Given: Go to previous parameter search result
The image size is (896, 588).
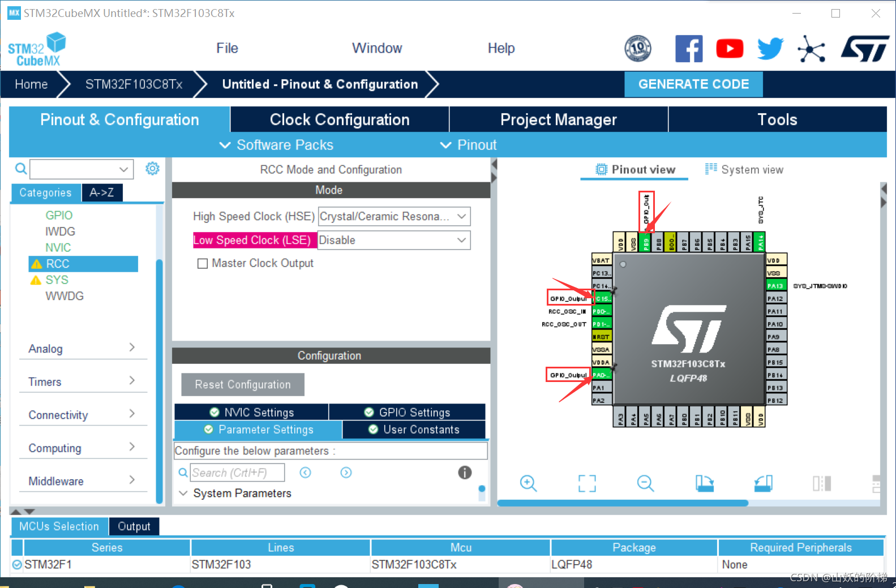Looking at the screenshot, I should (x=306, y=473).
